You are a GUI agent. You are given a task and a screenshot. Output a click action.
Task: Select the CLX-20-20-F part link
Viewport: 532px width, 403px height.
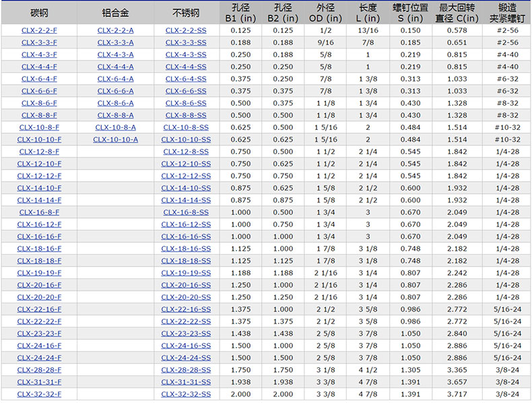coord(39,297)
